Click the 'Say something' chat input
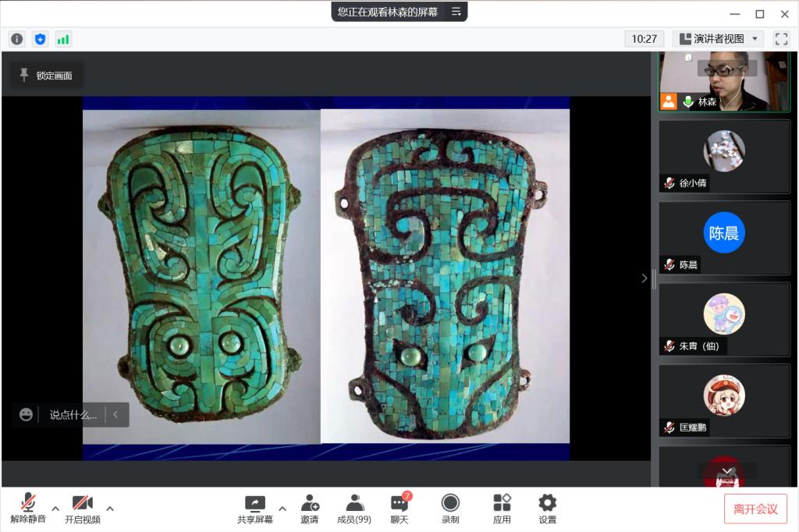This screenshot has width=799, height=532. click(x=73, y=415)
